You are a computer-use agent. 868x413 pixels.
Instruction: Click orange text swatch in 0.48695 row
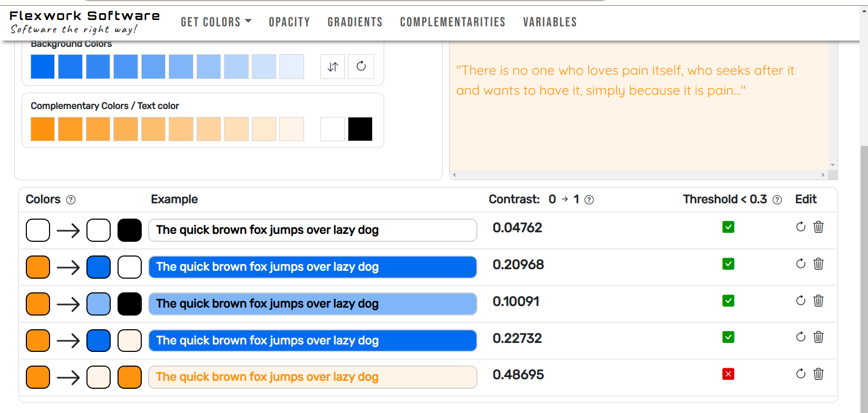click(x=130, y=377)
